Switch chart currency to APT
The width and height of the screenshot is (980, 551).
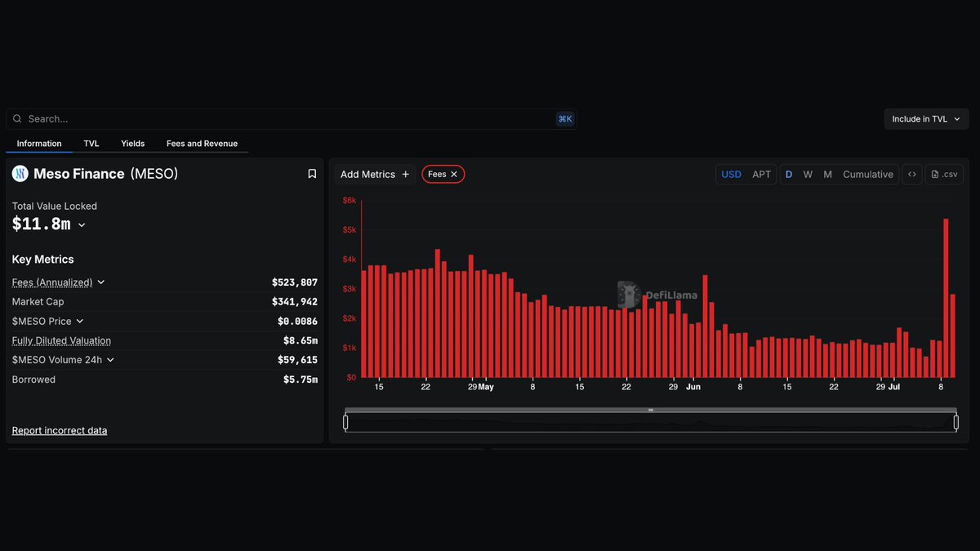(761, 174)
